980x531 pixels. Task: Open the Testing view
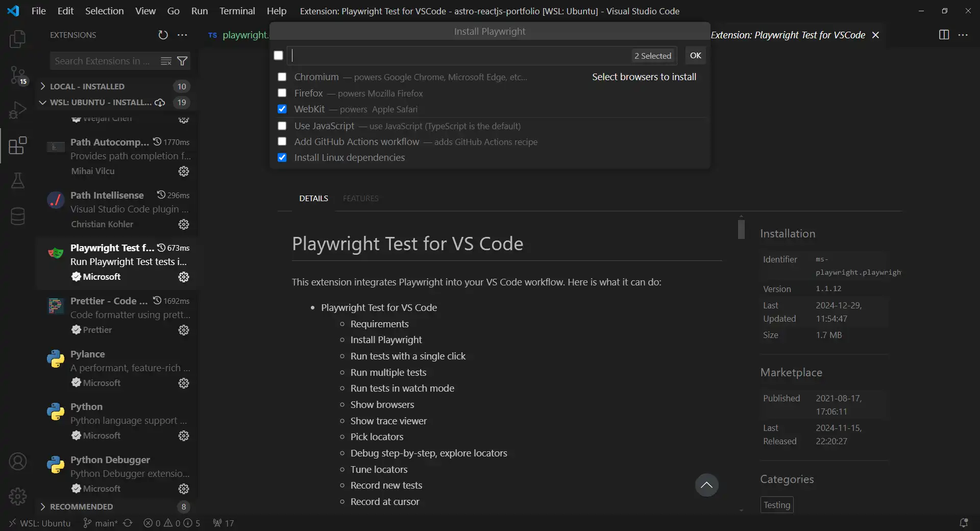18,181
